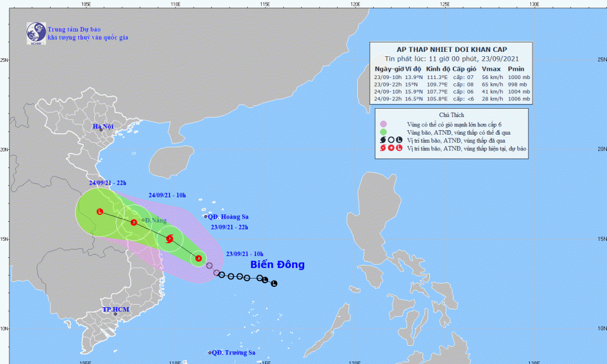This screenshot has height=364, width=607.
Task: Select the red low-pressure L marker over Laos
Action: [x=100, y=212]
